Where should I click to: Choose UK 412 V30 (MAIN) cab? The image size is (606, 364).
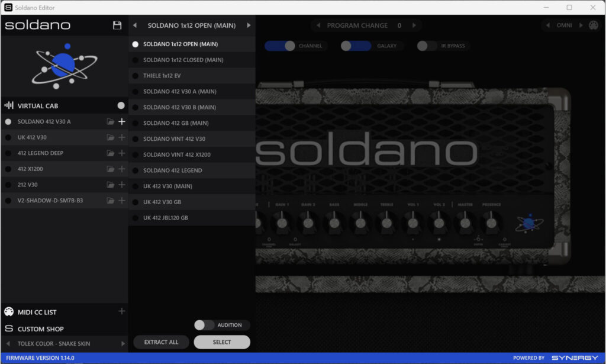(x=192, y=186)
